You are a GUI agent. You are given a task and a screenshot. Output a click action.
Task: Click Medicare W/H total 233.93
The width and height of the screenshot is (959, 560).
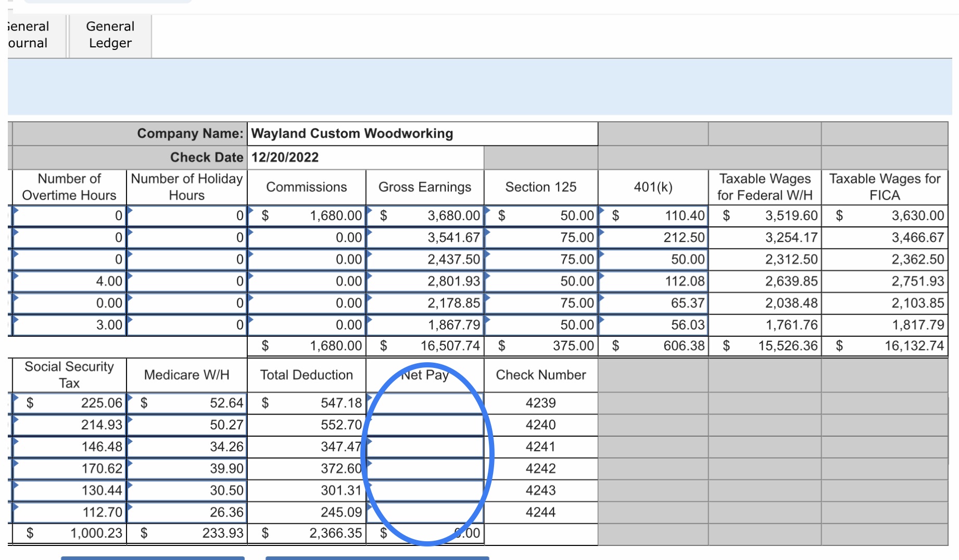click(x=187, y=533)
